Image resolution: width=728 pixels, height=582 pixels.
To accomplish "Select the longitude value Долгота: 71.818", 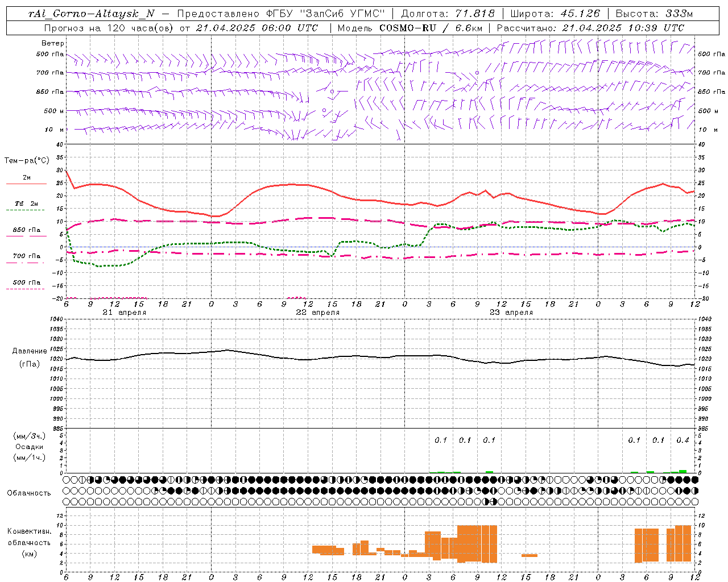I will coord(448,14).
